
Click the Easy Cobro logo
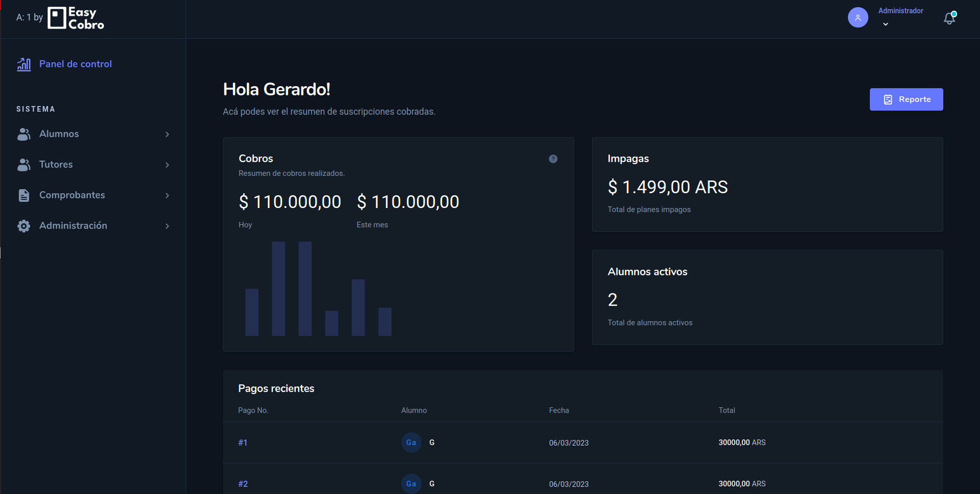(76, 18)
